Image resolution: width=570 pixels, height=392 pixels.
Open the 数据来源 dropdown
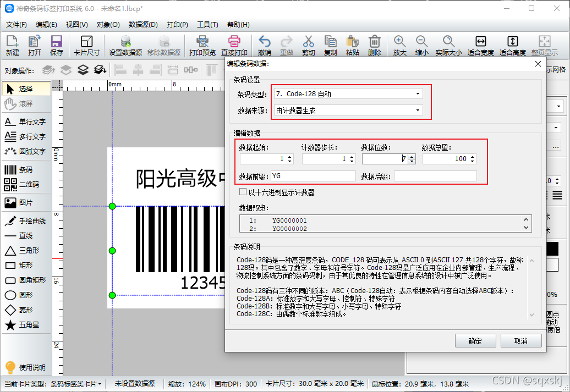click(348, 111)
